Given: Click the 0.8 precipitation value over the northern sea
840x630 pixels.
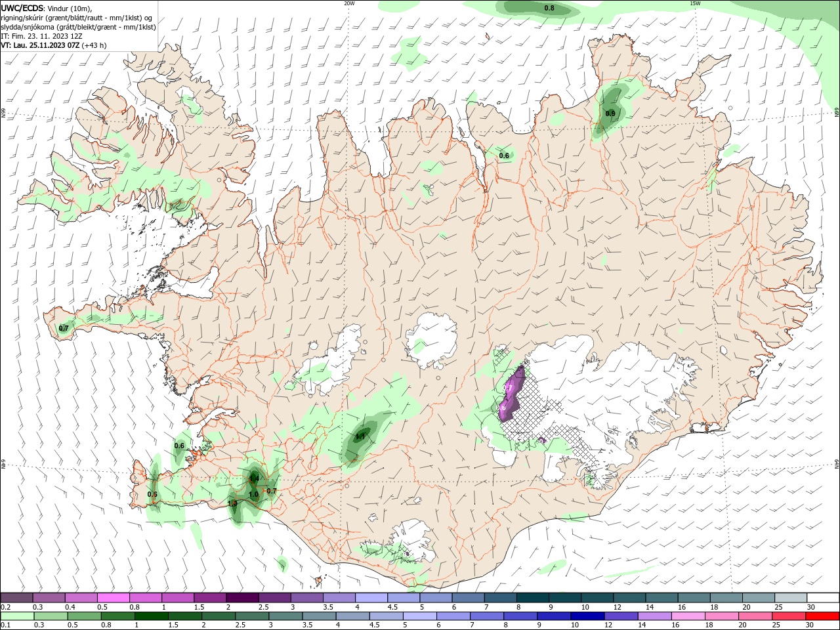Looking at the screenshot, I should [x=549, y=8].
